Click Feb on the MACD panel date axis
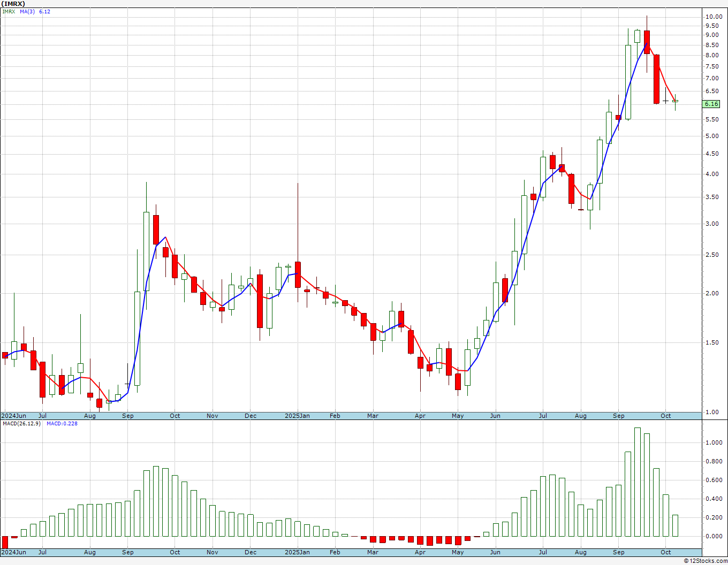Image resolution: width=728 pixels, height=565 pixels. tap(335, 552)
